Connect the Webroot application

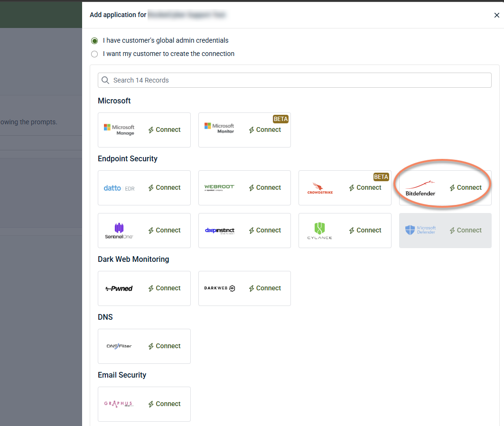[x=265, y=187]
